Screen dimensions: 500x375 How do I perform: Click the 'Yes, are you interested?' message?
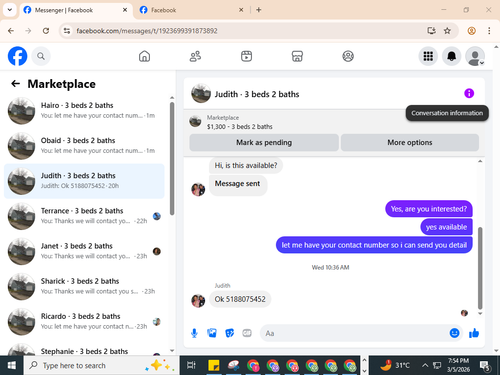coord(429,209)
